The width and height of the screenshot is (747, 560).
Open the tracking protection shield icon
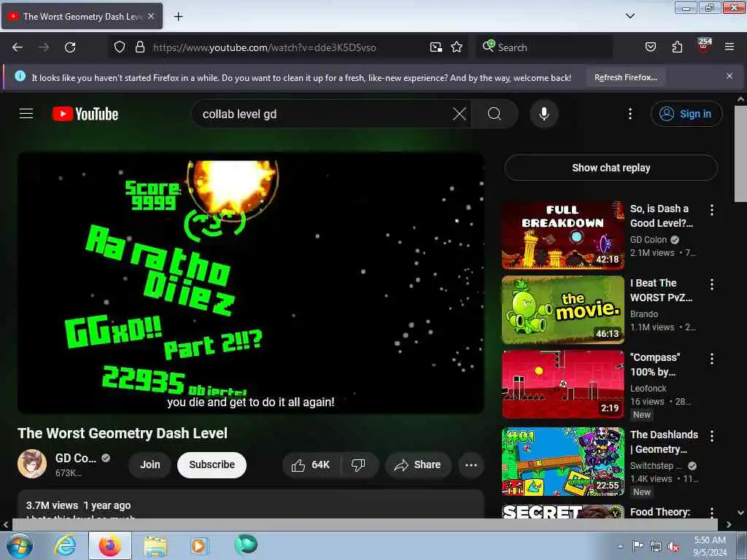coord(120,47)
